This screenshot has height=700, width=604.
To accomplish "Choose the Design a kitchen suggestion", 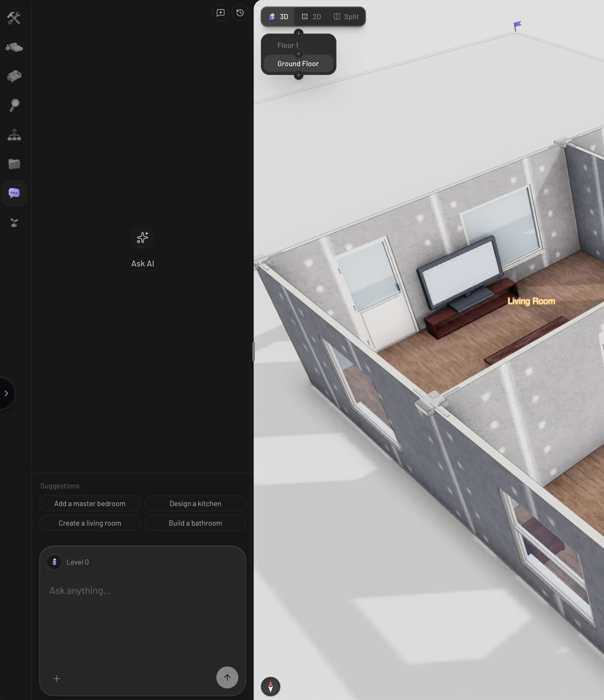I will pyautogui.click(x=195, y=504).
